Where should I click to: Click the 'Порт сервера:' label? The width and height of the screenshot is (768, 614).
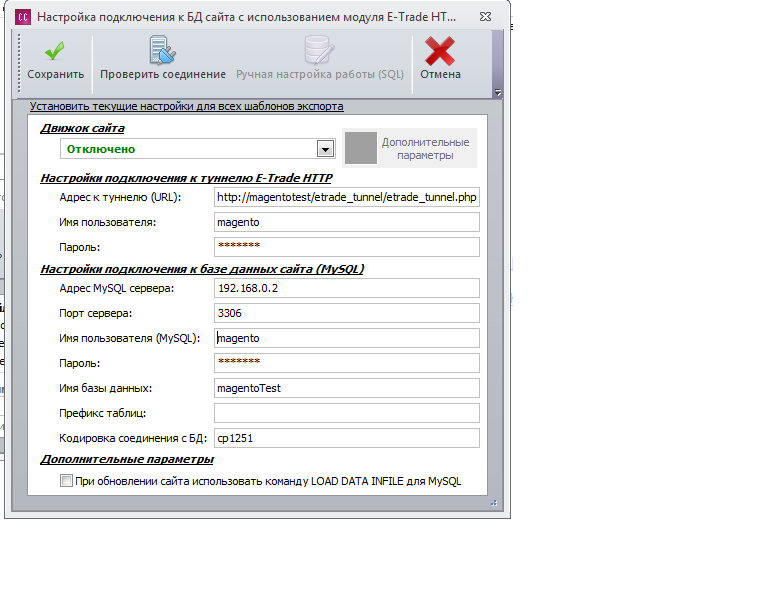[x=96, y=313]
